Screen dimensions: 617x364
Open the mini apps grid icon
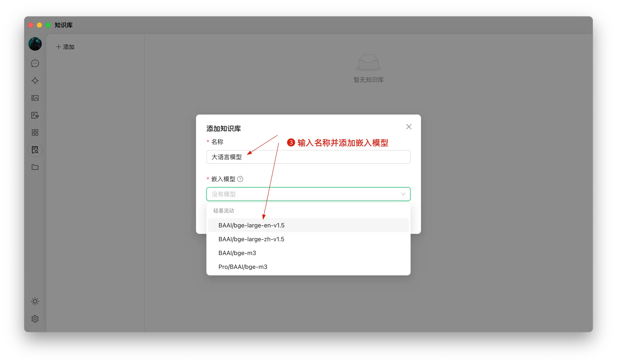[x=35, y=133]
